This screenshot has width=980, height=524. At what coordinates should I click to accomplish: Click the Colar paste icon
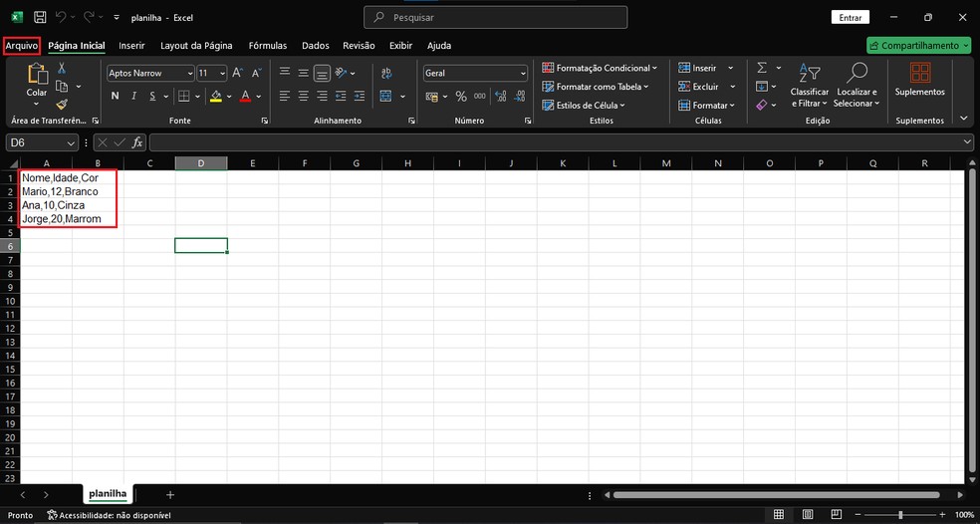click(37, 74)
